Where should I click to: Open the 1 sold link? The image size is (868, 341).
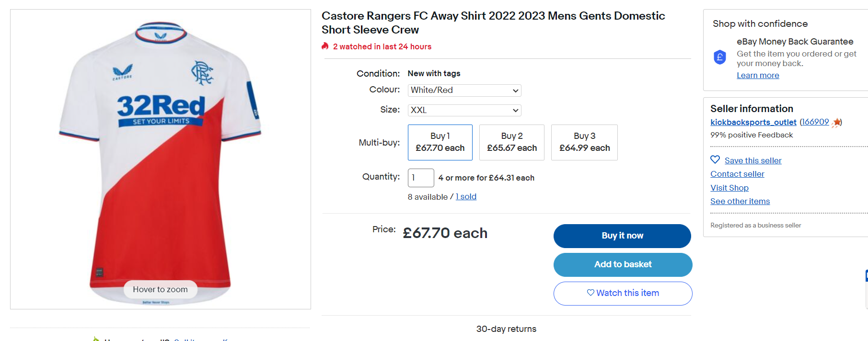tap(466, 196)
